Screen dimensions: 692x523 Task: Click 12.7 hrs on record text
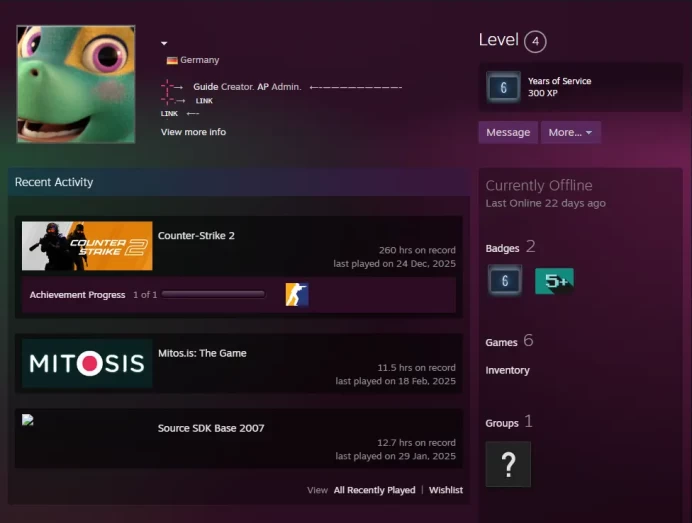(x=416, y=443)
